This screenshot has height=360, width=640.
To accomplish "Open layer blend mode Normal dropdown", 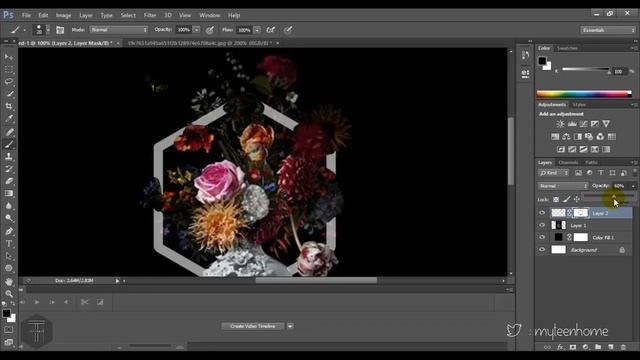I will pyautogui.click(x=563, y=186).
